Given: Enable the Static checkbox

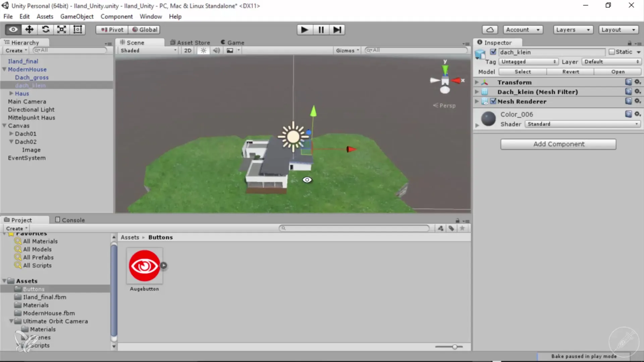Looking at the screenshot, I should 612,52.
